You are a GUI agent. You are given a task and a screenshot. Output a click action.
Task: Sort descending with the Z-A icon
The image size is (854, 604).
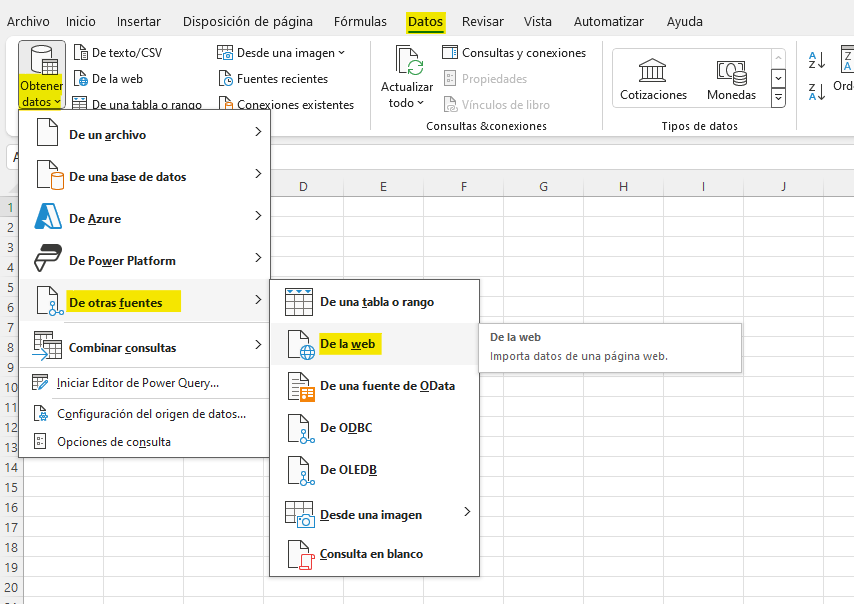(x=816, y=92)
